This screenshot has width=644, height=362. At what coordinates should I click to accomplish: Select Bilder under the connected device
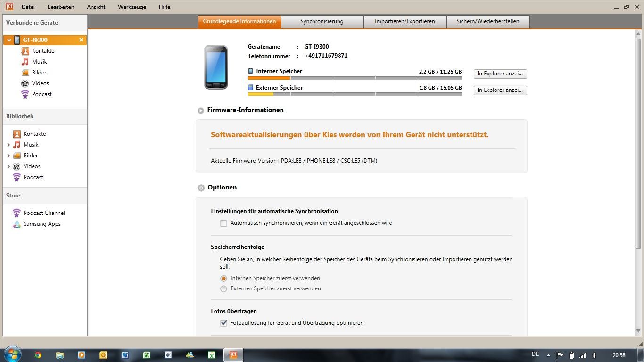pyautogui.click(x=39, y=73)
